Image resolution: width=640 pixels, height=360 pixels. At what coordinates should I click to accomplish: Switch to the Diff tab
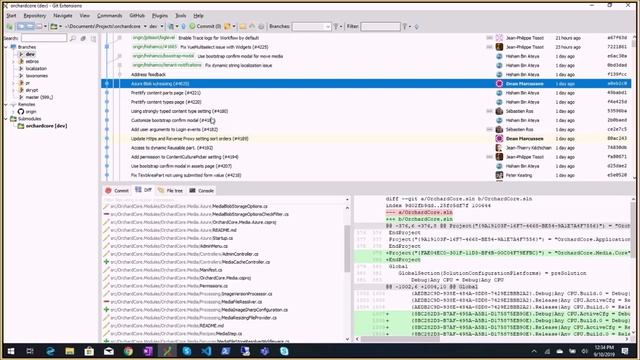coord(144,190)
